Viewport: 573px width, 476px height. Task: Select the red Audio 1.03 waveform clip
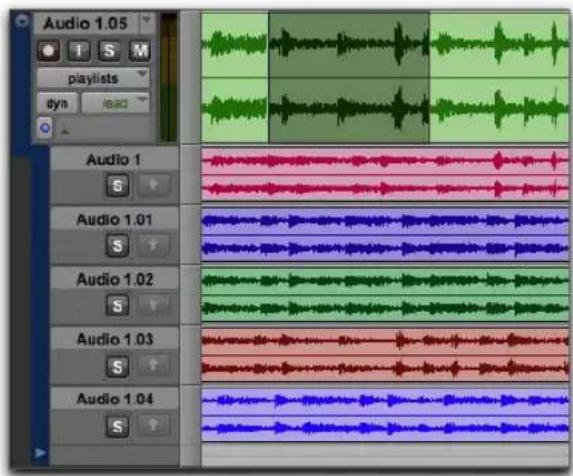(x=385, y=355)
